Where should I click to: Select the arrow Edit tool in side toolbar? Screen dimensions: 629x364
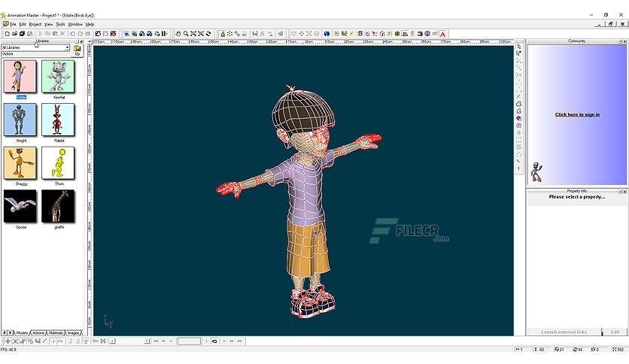[x=518, y=47]
